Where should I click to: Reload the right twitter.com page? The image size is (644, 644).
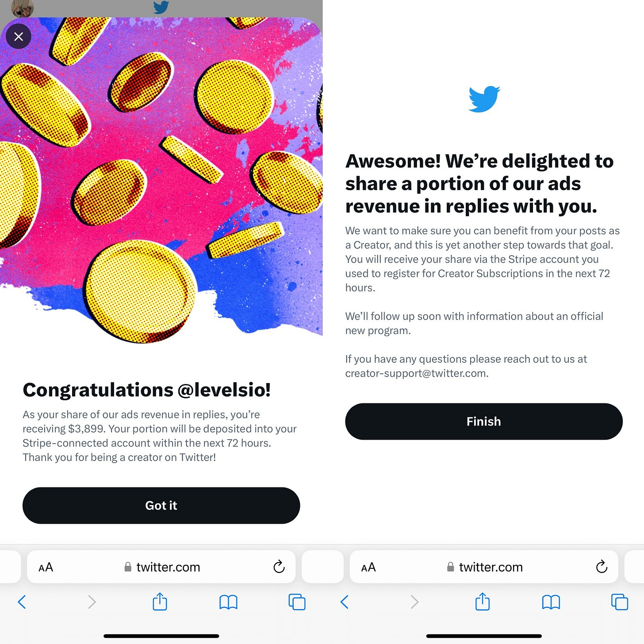tap(602, 567)
